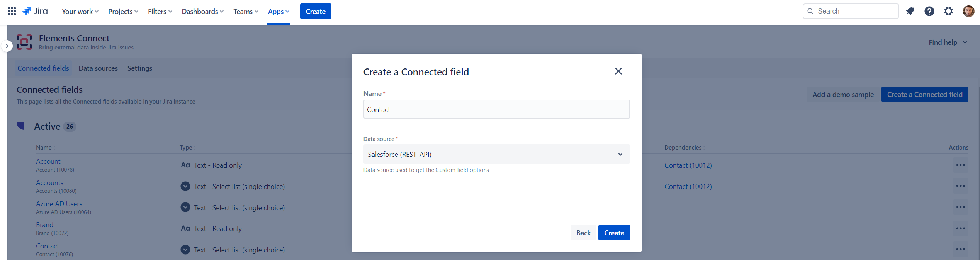Click the Jira logo
The image size is (980, 260).
point(35,11)
